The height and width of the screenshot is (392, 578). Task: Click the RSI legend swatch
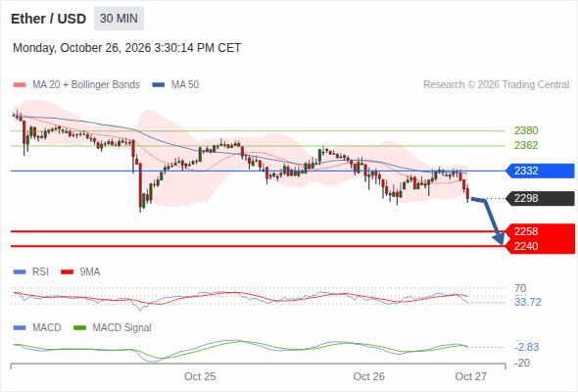(20, 272)
